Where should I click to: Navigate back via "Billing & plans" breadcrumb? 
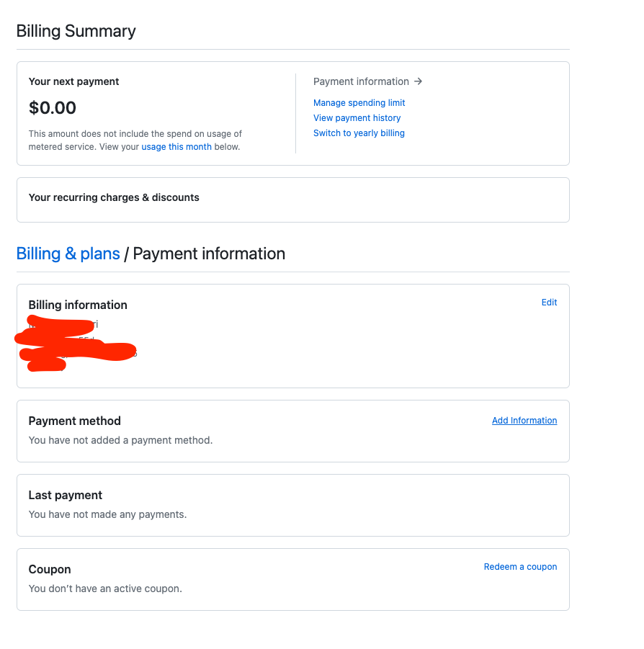point(68,254)
